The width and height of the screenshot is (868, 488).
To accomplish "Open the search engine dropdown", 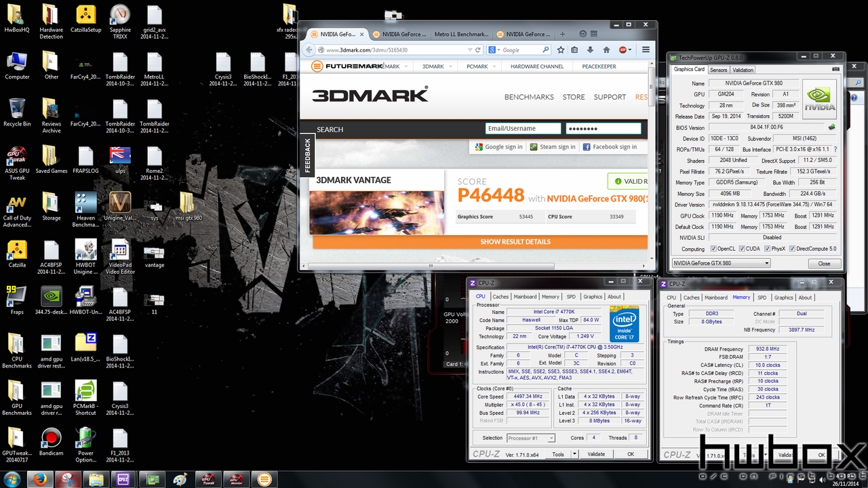I will pyautogui.click(x=498, y=49).
